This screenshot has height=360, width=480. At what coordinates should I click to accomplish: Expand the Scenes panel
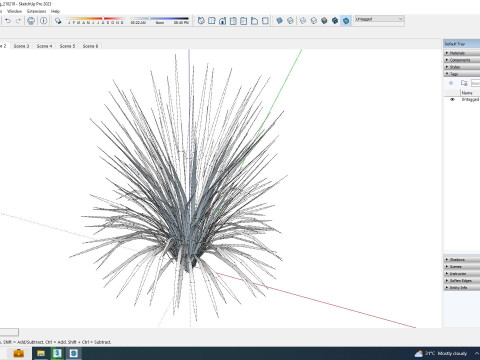[462, 266]
